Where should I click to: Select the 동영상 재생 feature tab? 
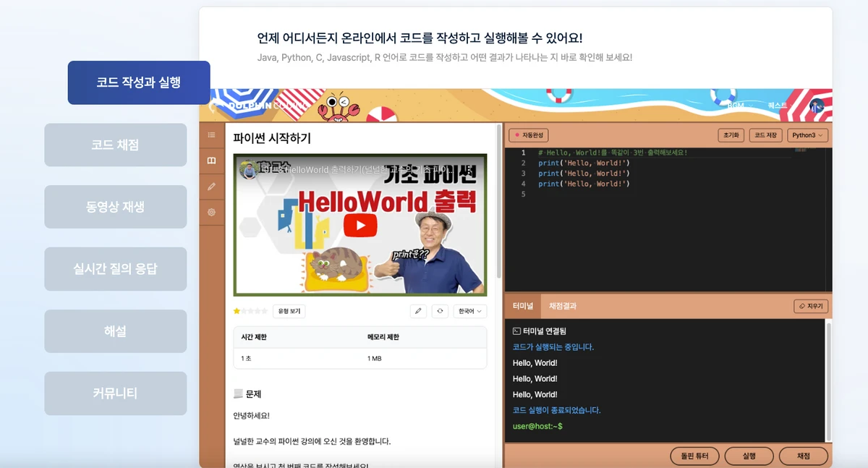(116, 207)
